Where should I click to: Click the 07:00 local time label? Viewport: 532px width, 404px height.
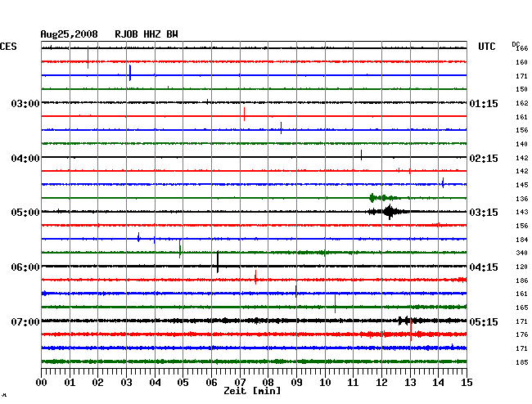click(x=25, y=321)
